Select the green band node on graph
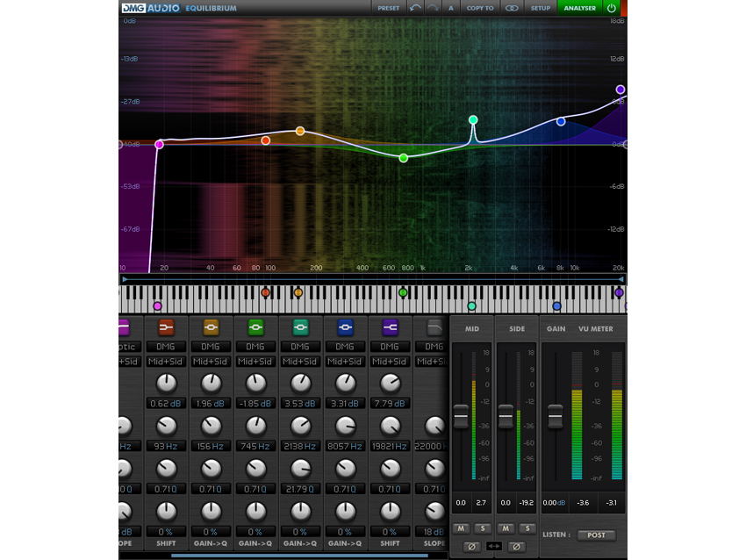 tap(404, 158)
